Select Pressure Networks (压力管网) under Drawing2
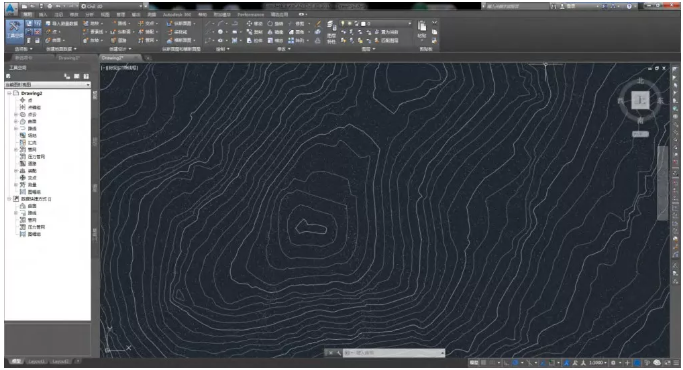Viewport: 683px width, 370px height. [36, 156]
